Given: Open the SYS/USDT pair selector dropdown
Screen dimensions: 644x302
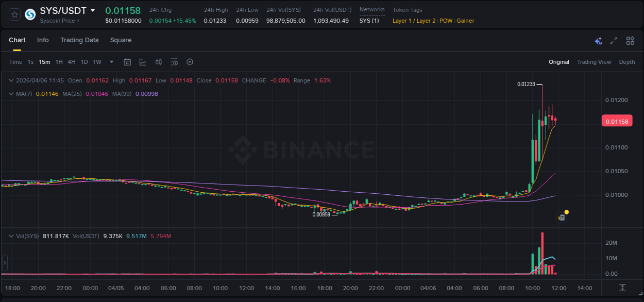Looking at the screenshot, I should 93,10.
